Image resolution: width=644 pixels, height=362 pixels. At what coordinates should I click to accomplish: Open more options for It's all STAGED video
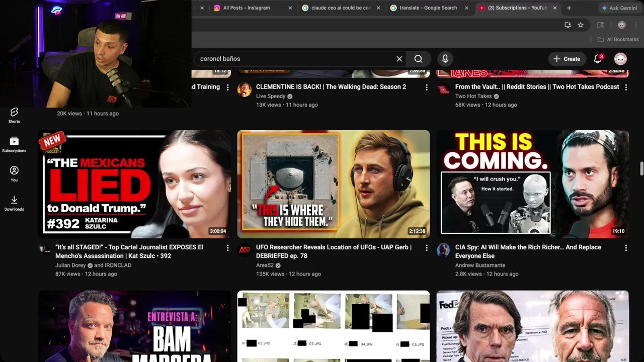pos(227,248)
